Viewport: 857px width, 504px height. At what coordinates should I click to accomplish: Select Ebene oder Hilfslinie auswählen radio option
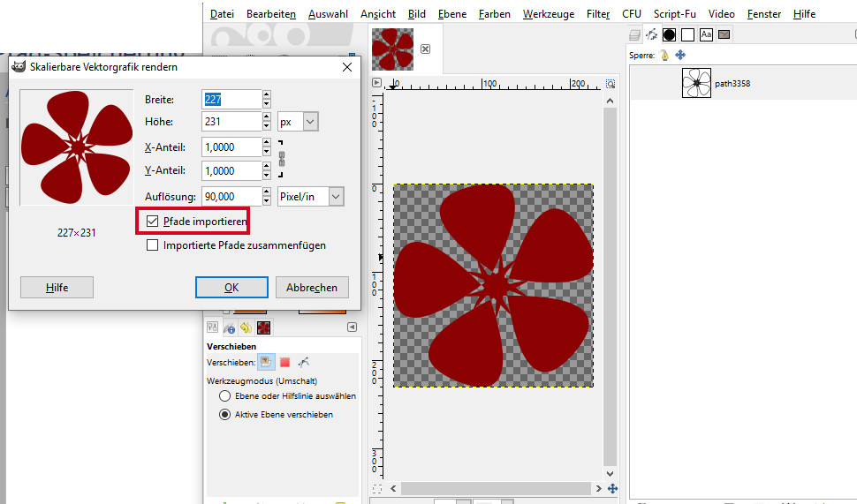(224, 396)
